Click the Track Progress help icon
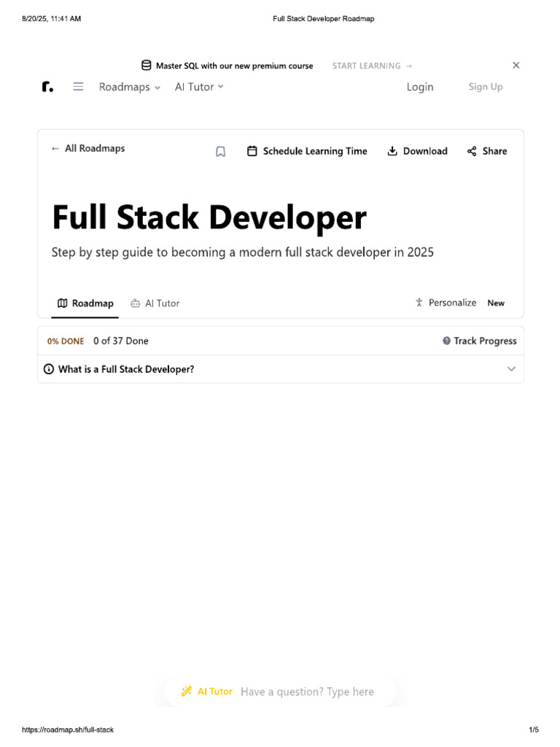Image resolution: width=560 pixels, height=747 pixels. (x=446, y=341)
